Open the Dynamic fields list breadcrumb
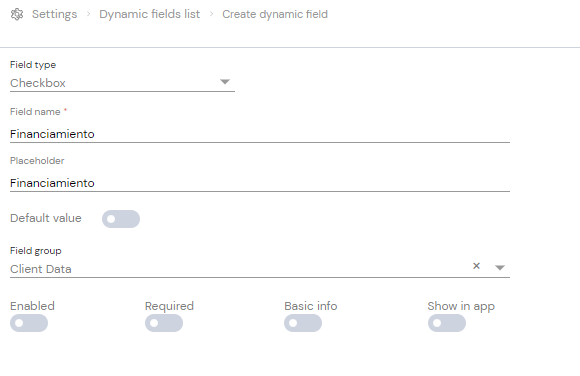The height and width of the screenshot is (376, 580). [149, 14]
